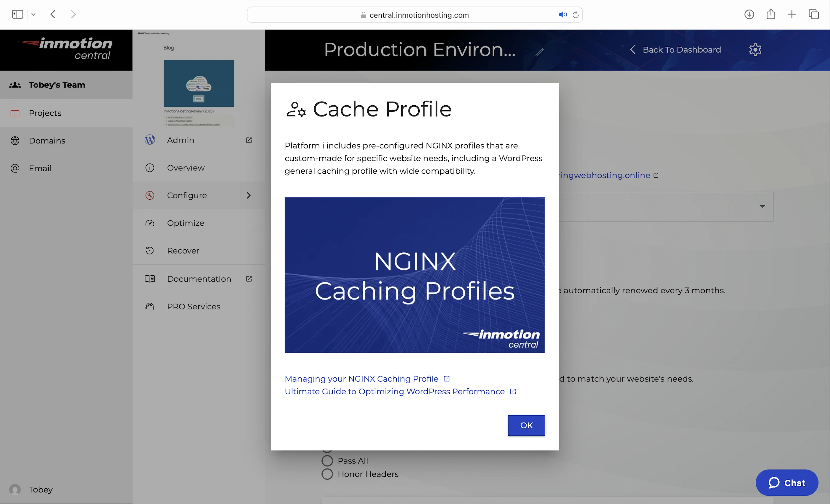Image resolution: width=830 pixels, height=504 pixels.
Task: Expand the Configure submenu chevron
Action: [x=249, y=195]
